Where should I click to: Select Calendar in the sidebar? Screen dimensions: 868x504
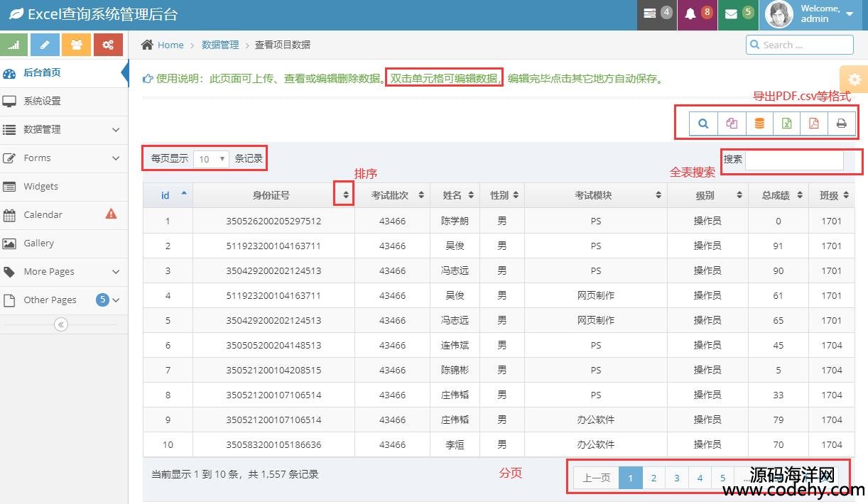[x=43, y=215]
